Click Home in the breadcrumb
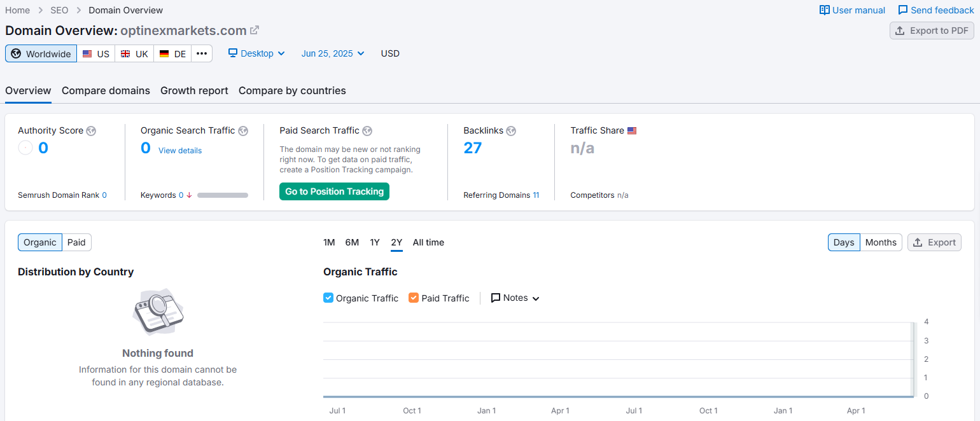Screen dimensions: 980x421 pos(17,10)
